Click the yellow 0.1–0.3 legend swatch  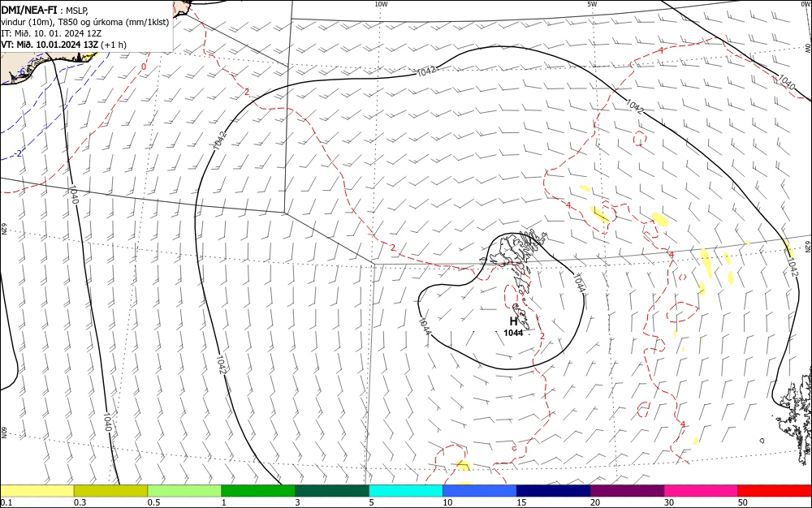[x=37, y=491]
